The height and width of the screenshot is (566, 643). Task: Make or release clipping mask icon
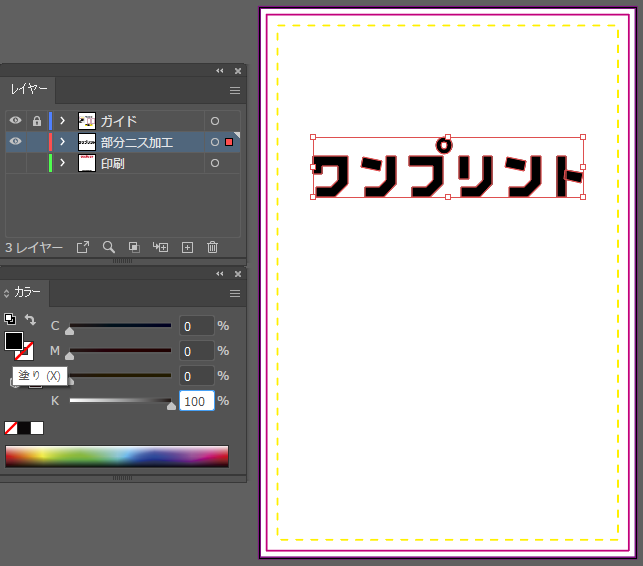pos(134,247)
